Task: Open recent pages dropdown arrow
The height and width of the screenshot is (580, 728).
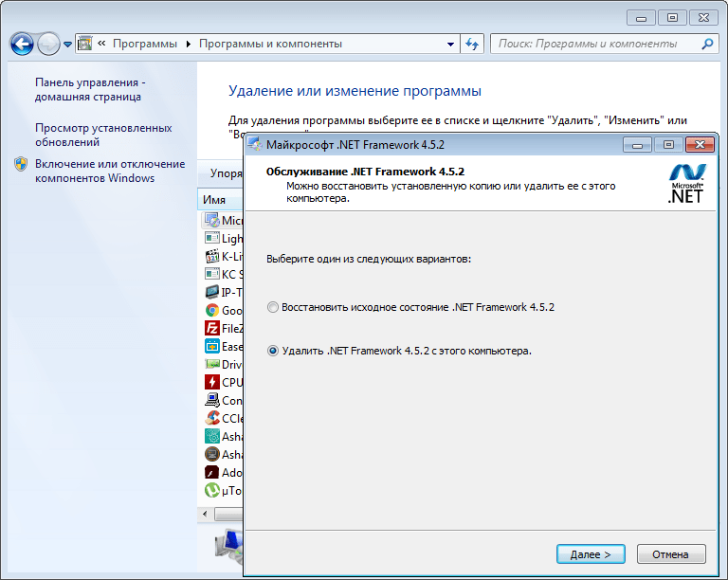Action: 68,45
